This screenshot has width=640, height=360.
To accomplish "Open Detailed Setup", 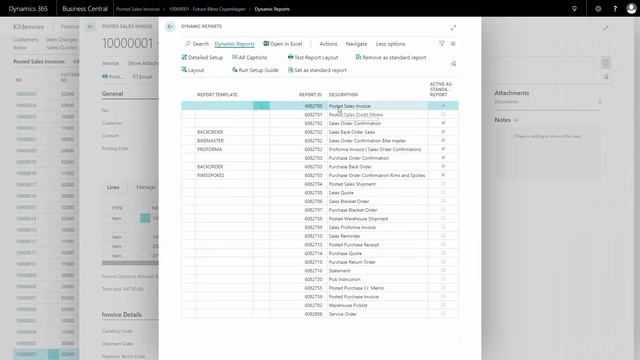I will (x=202, y=58).
